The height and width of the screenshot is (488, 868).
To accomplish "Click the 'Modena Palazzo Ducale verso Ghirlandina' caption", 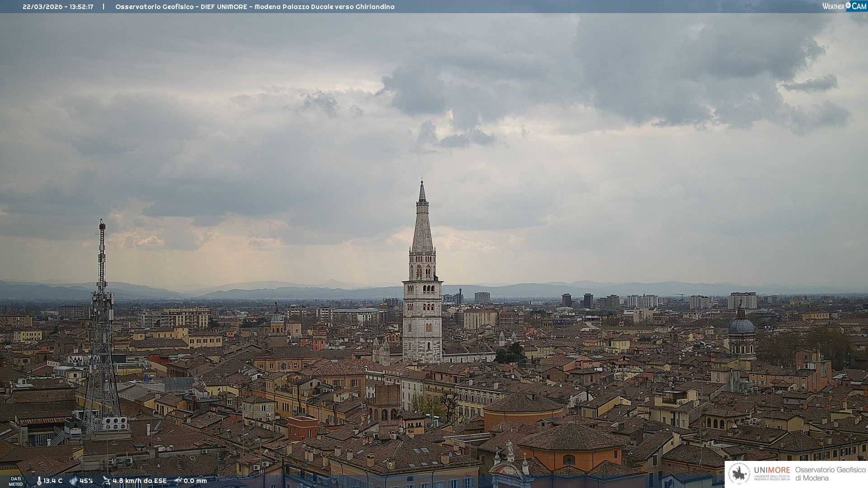I will (x=324, y=7).
